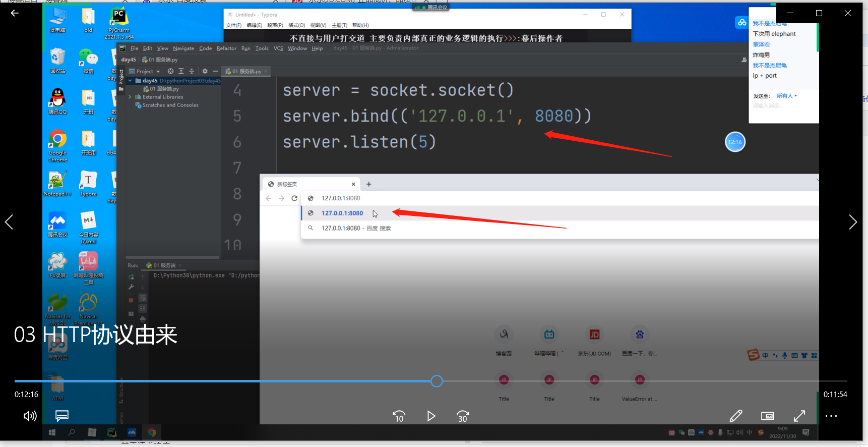Close the Chrome 新标签页 tab

353,184
